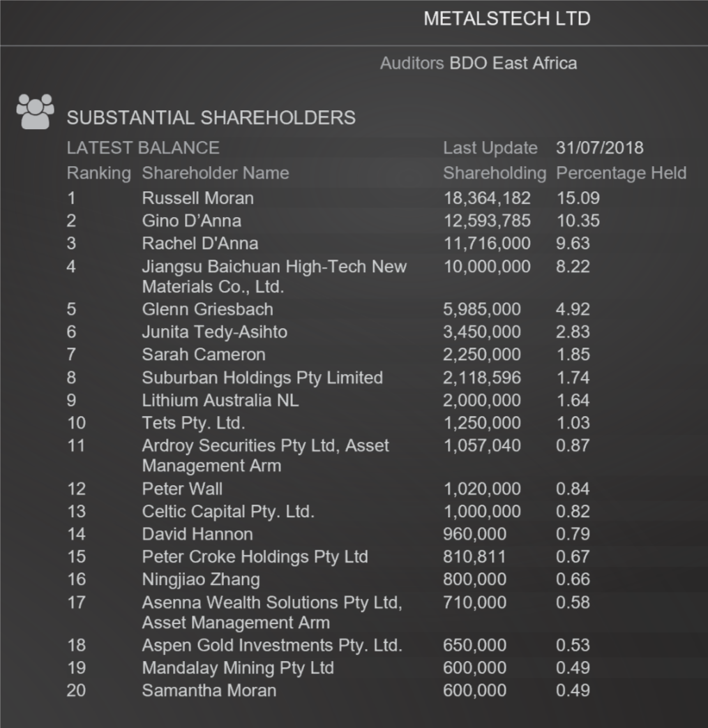The width and height of the screenshot is (708, 728).
Task: Click the substantial shareholders group icon
Action: click(35, 112)
